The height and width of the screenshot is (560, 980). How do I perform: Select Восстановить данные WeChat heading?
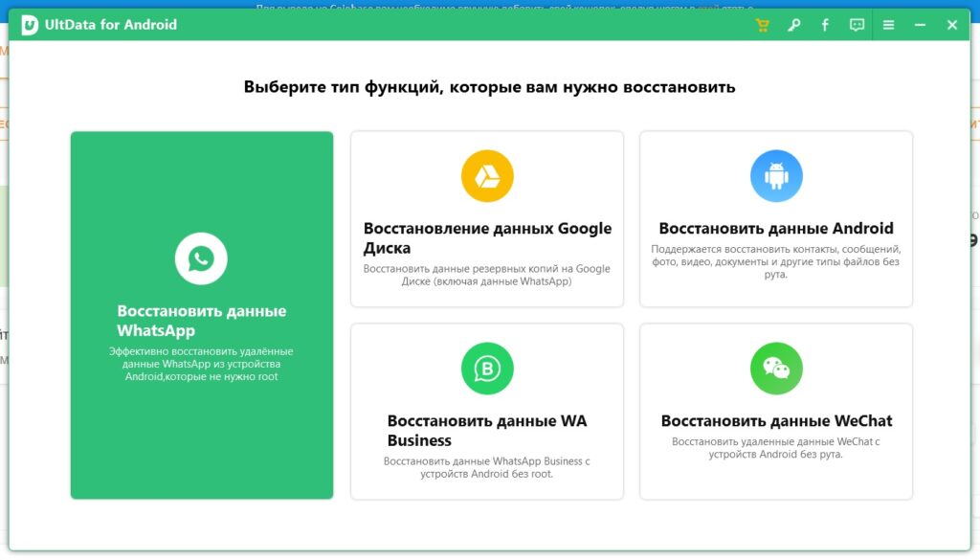(x=776, y=420)
